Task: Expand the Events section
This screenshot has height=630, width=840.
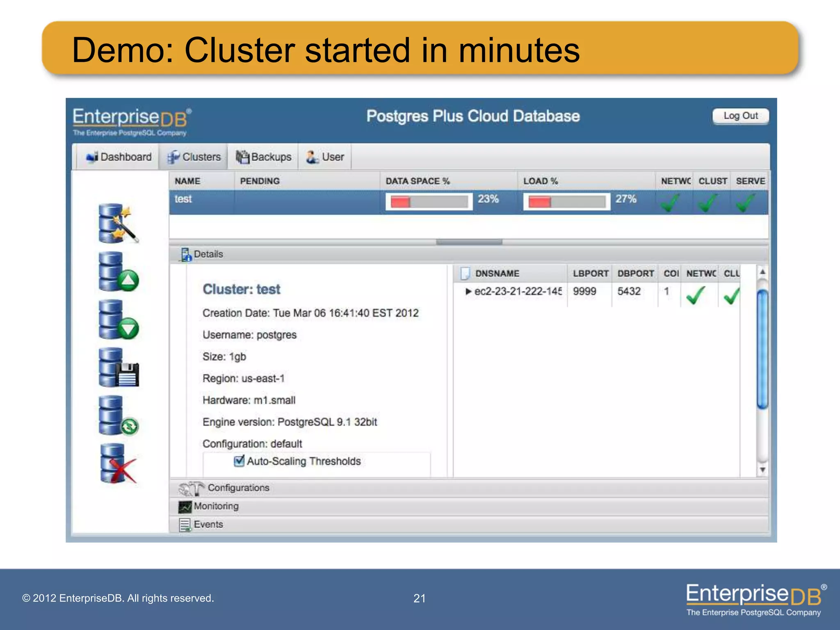Action: click(468, 525)
